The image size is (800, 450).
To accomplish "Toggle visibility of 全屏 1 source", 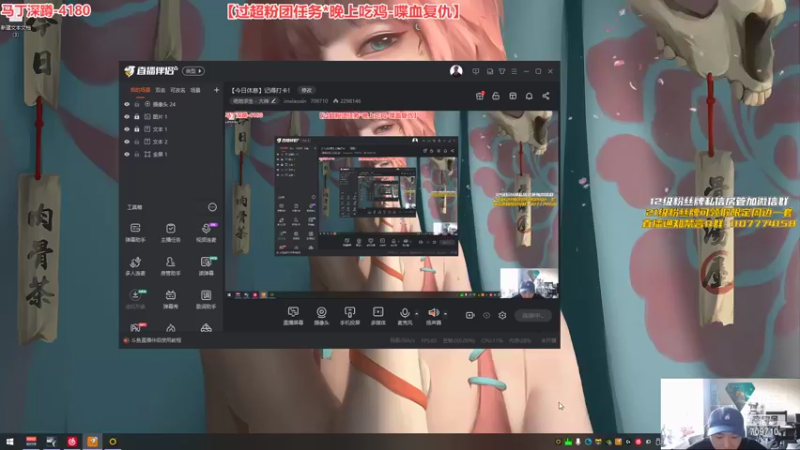I will pyautogui.click(x=127, y=154).
